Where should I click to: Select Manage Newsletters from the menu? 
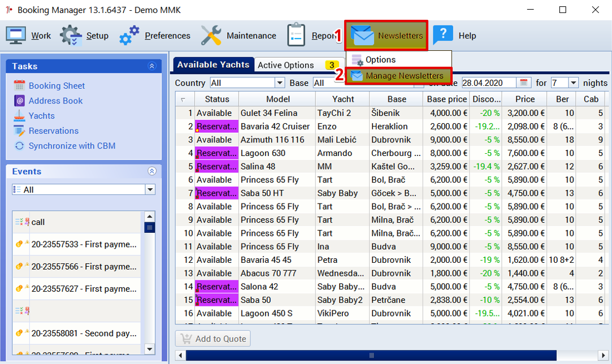click(x=398, y=76)
